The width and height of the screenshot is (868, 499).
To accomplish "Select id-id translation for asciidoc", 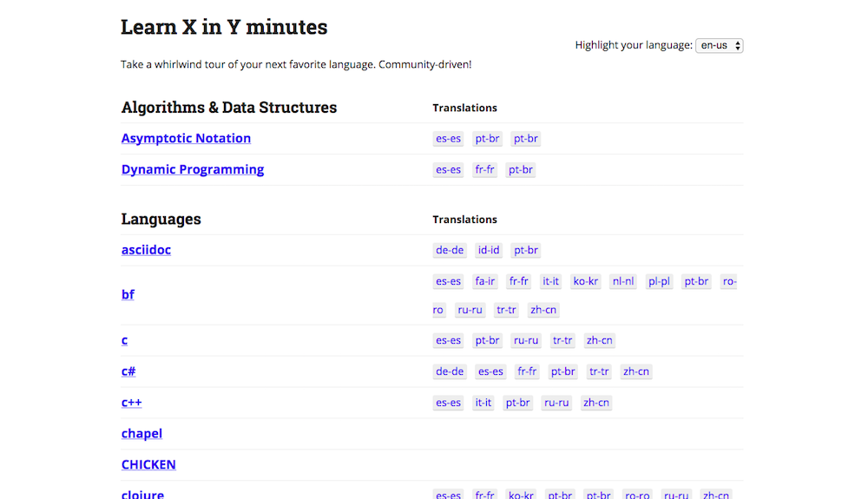I will [x=489, y=250].
